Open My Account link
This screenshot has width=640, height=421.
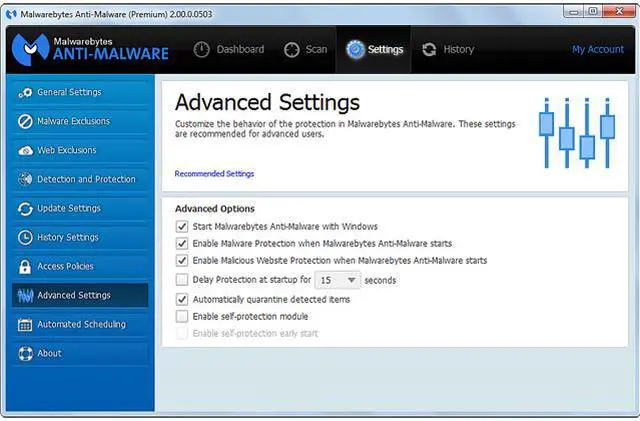[x=598, y=49]
